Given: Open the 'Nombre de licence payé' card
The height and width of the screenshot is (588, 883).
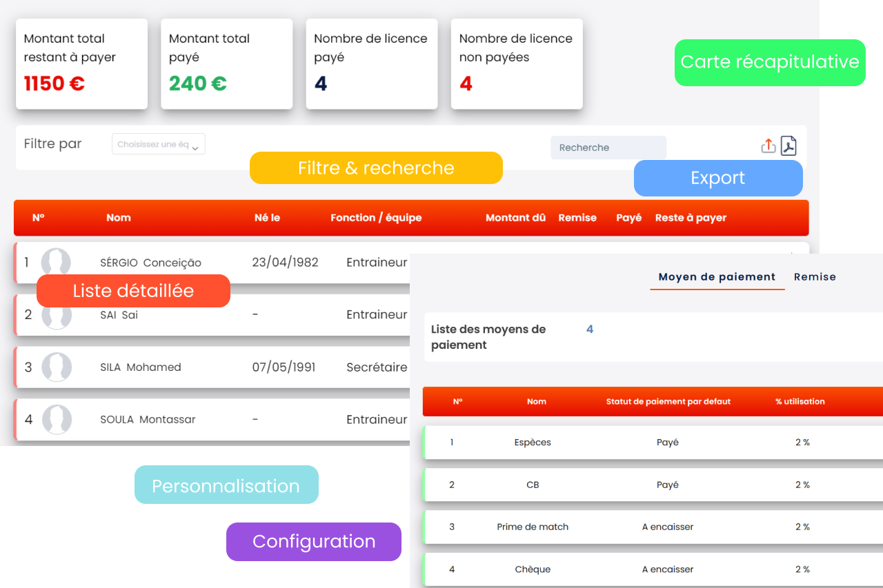Looking at the screenshot, I should 372,64.
